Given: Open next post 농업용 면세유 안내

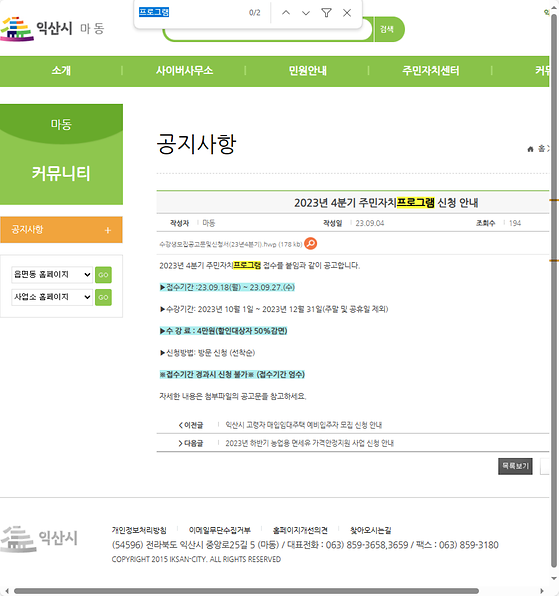Looking at the screenshot, I should tap(309, 443).
